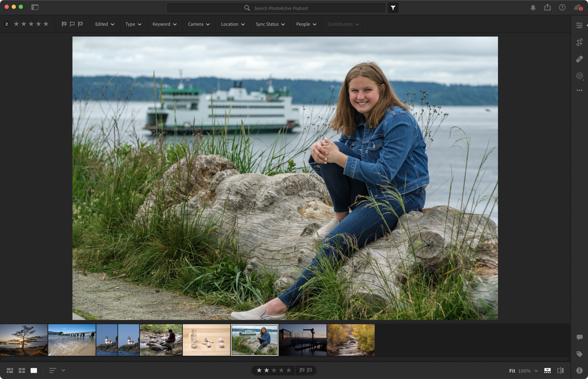Click the main portrait photo
The image size is (588, 379).
click(x=285, y=178)
